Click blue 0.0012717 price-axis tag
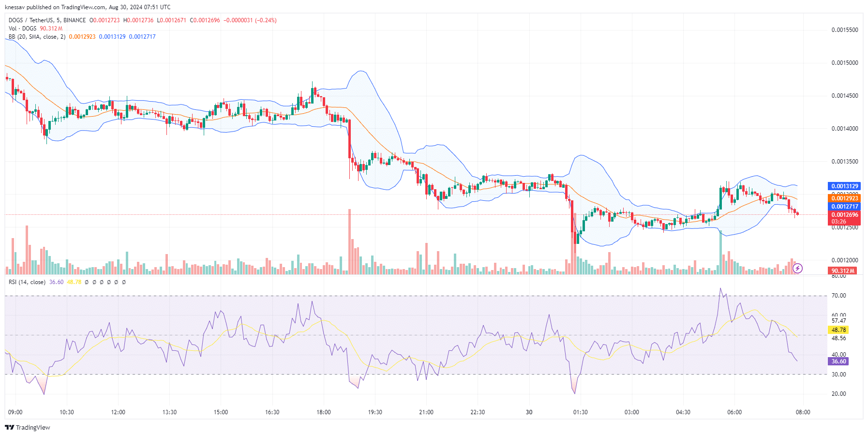The image size is (868, 436). pyautogui.click(x=844, y=207)
